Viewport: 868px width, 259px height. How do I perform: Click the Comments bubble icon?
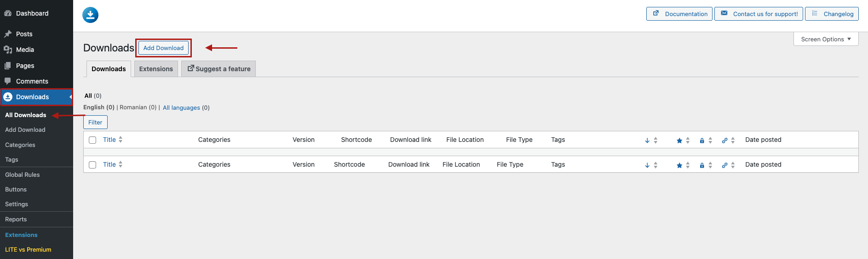8,81
